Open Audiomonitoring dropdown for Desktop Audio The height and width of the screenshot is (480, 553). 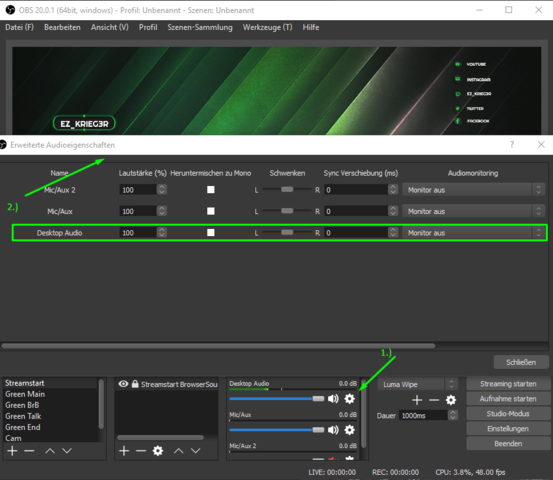tap(474, 233)
